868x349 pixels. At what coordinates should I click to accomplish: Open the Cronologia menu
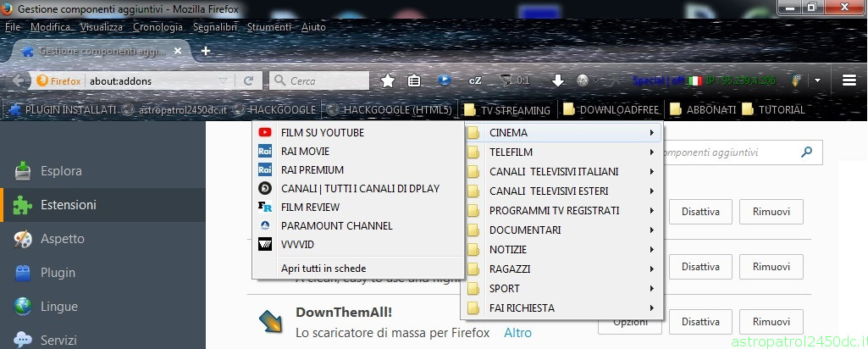[158, 26]
